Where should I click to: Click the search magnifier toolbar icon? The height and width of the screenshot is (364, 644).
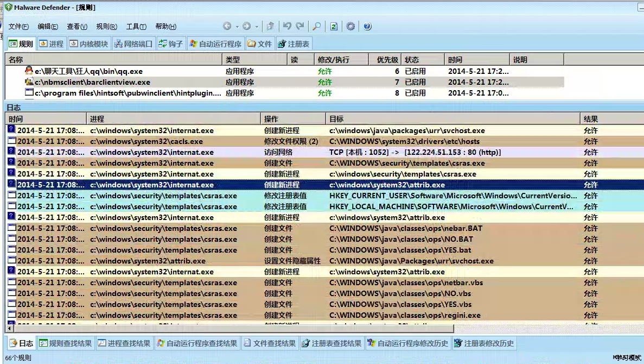point(316,27)
